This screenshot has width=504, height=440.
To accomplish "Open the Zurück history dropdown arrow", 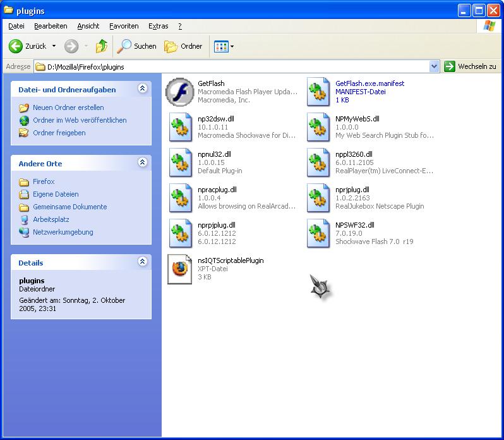I will tap(54, 46).
